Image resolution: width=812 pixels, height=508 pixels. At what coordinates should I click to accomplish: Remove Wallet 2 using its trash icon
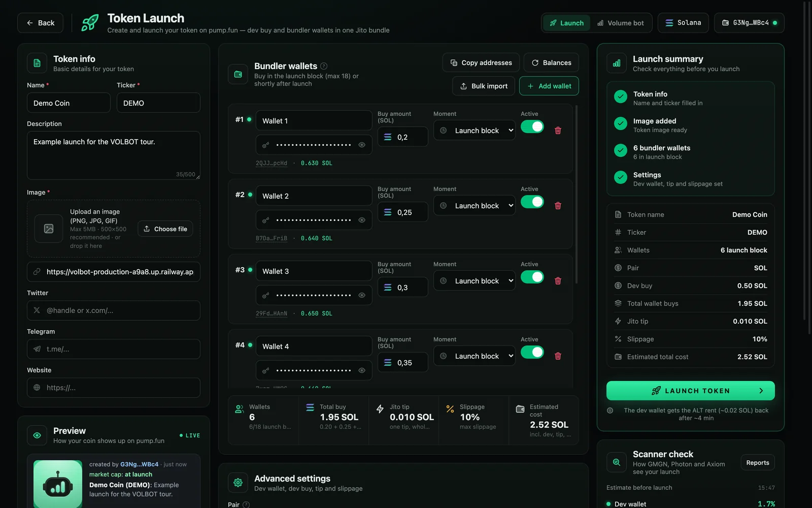[558, 206]
